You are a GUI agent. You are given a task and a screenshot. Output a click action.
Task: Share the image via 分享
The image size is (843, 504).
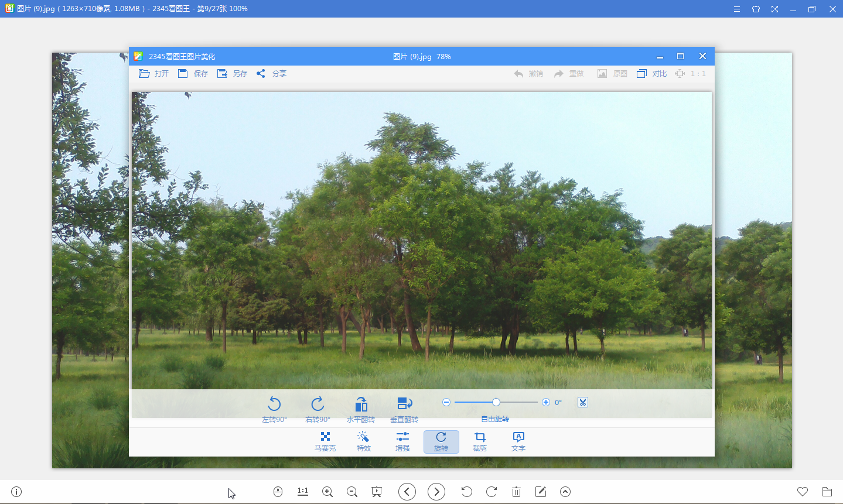[x=272, y=74]
